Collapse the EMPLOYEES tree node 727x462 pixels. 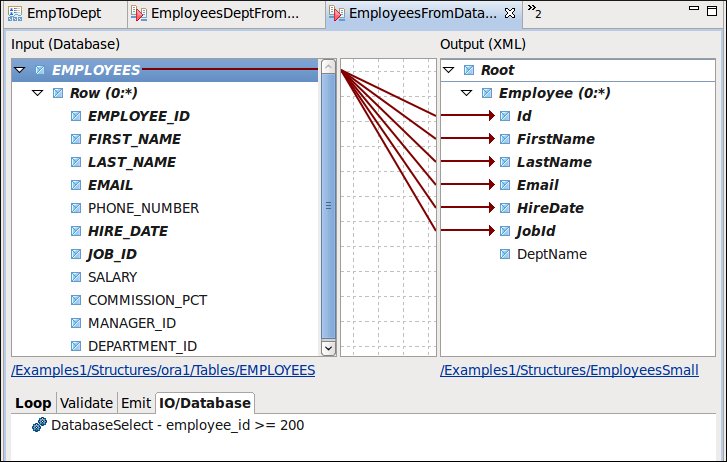point(19,70)
